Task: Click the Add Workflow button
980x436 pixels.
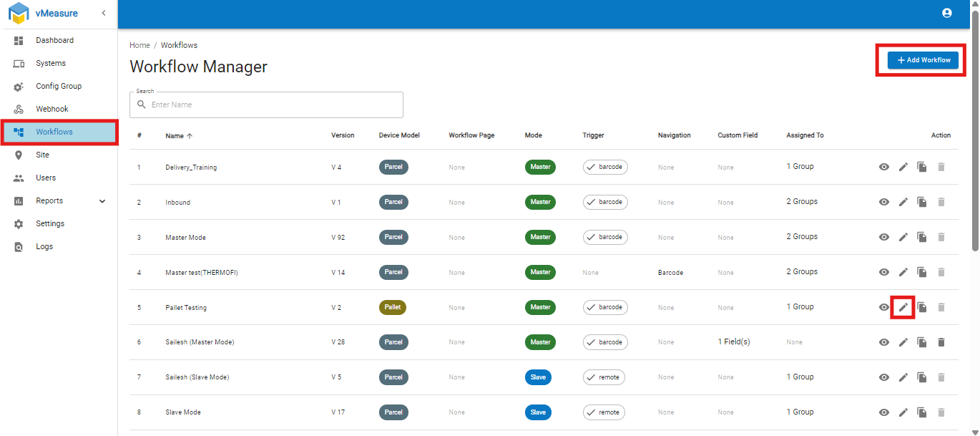Action: pyautogui.click(x=923, y=60)
